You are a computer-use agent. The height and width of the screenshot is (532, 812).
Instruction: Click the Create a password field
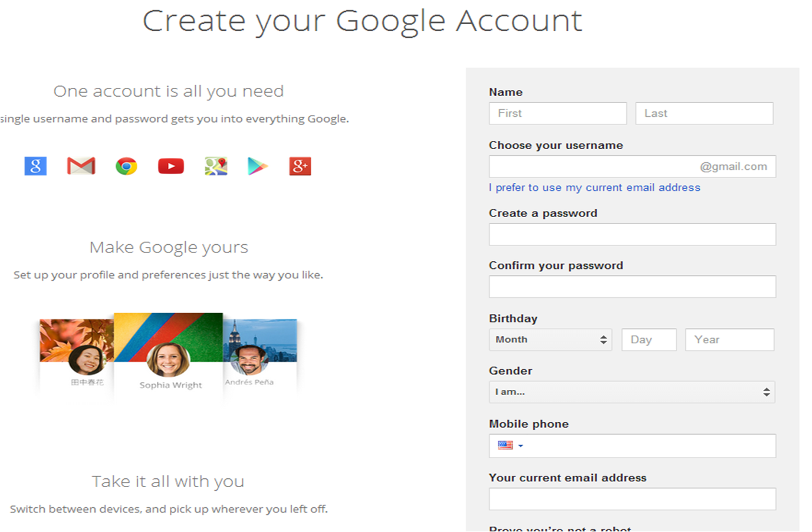632,234
